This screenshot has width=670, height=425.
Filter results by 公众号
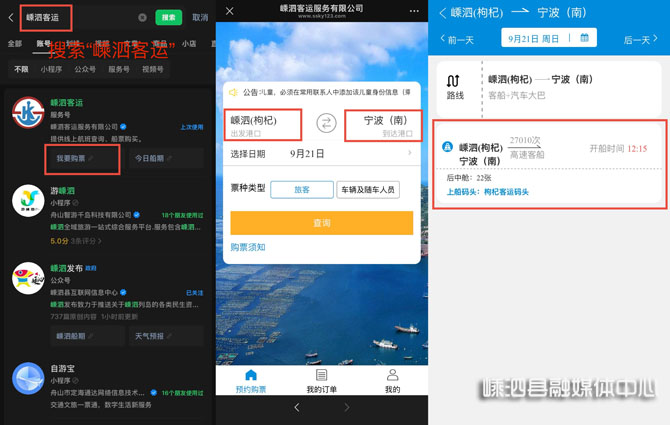85,69
